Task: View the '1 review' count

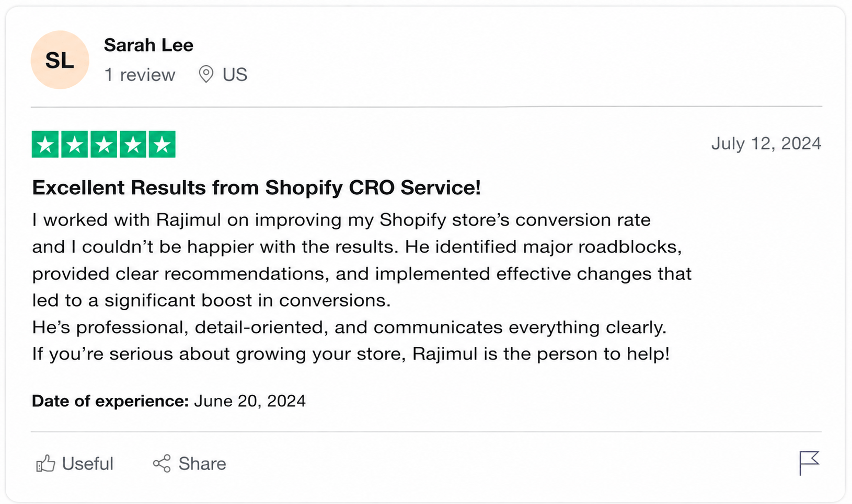Action: tap(140, 75)
